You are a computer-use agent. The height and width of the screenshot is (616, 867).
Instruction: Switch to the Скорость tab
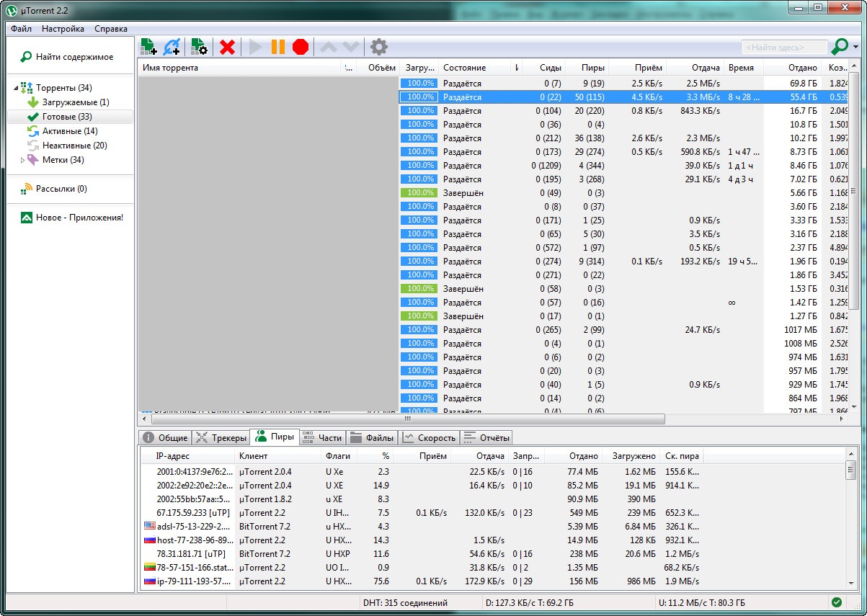click(x=430, y=437)
